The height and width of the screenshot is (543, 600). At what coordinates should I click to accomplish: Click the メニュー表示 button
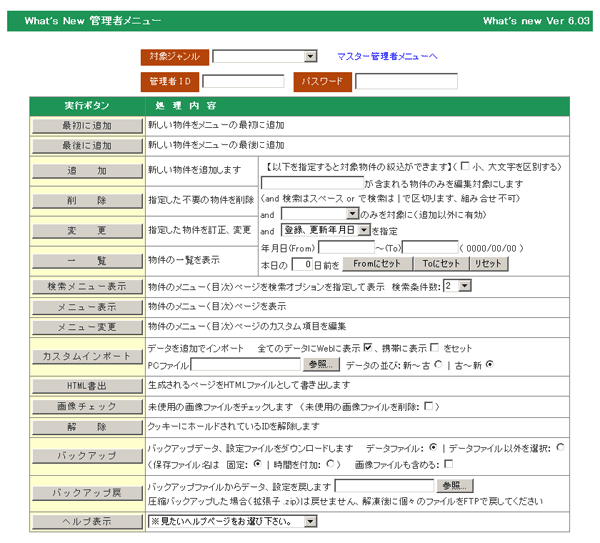tap(87, 307)
